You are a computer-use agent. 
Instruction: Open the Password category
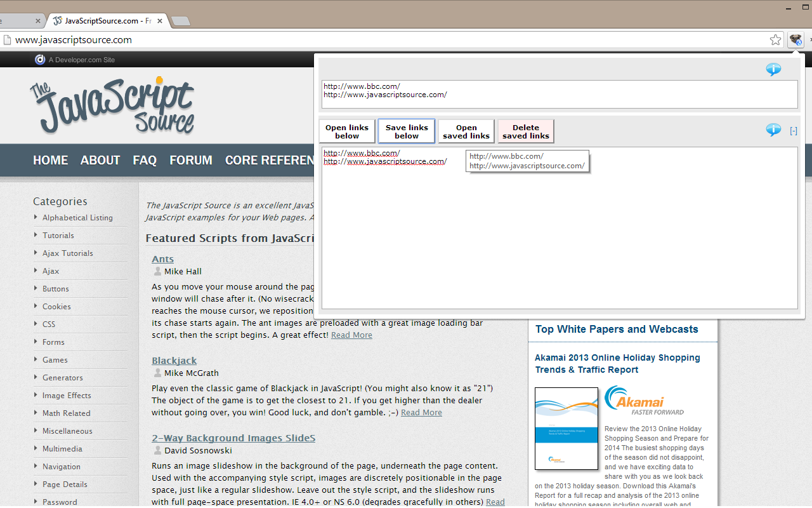point(60,502)
